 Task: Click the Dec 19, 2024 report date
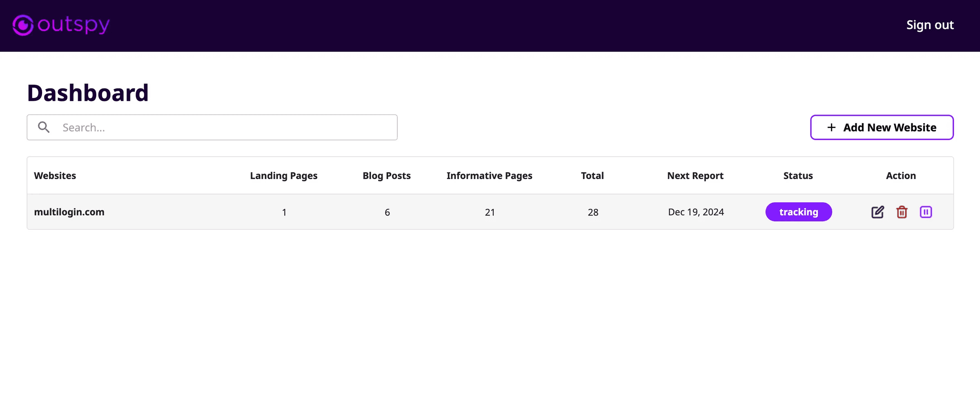[x=696, y=212]
